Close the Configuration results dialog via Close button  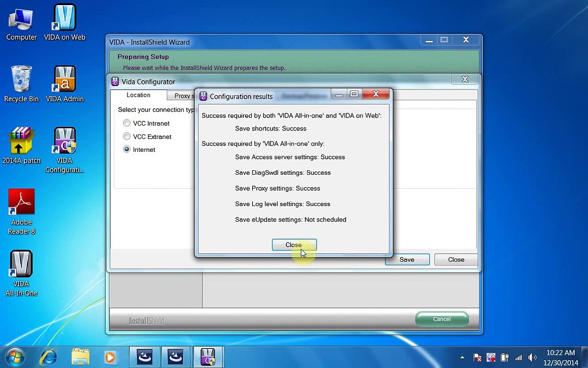(294, 245)
